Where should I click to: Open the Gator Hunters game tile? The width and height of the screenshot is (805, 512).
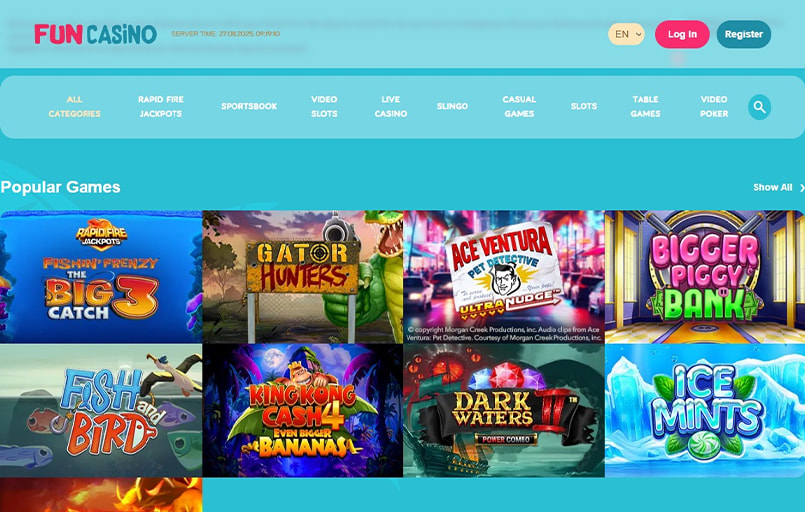(x=302, y=277)
